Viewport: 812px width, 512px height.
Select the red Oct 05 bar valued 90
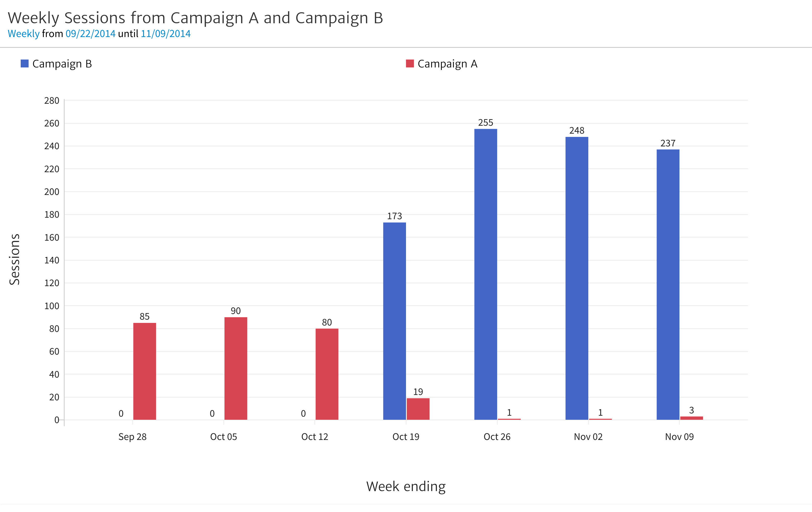(236, 368)
